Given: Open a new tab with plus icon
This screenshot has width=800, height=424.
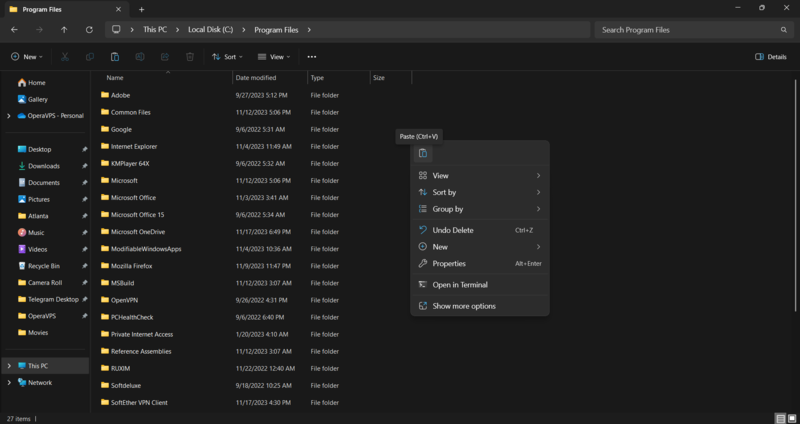Looking at the screenshot, I should tap(141, 9).
